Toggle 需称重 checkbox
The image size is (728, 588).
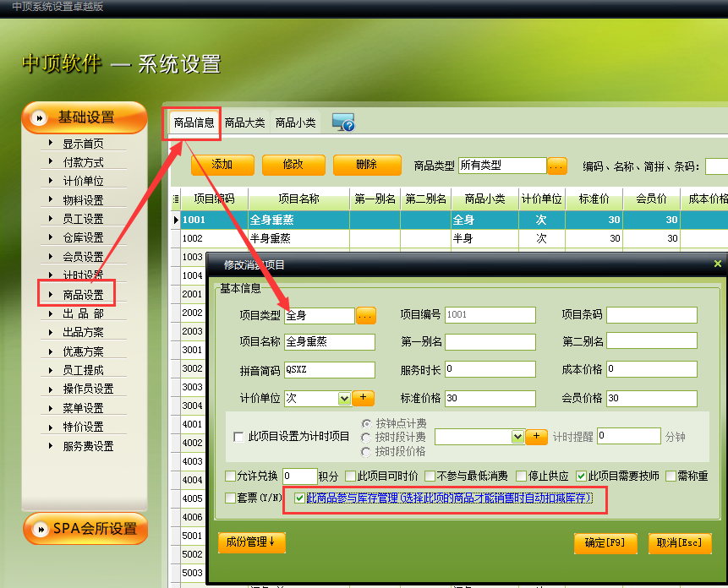pyautogui.click(x=671, y=476)
